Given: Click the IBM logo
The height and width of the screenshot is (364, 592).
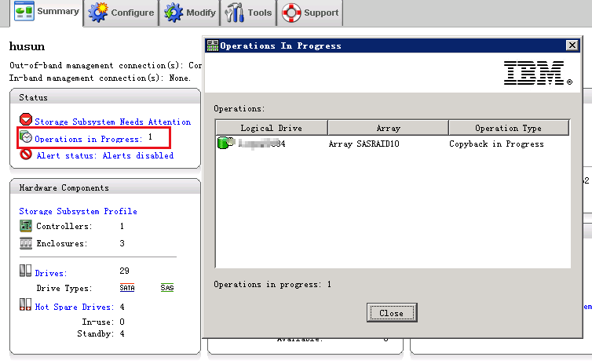Looking at the screenshot, I should 538,73.
